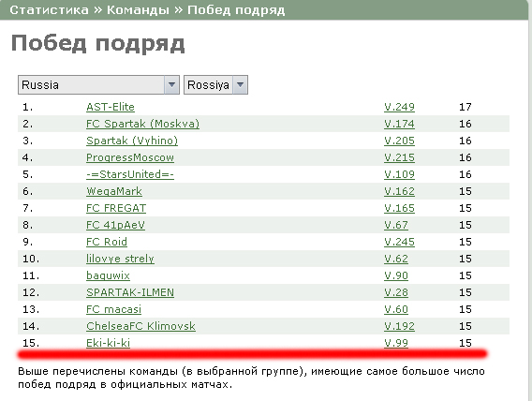
Task: Select the Spartak (Vyhino) link
Action: [132, 141]
